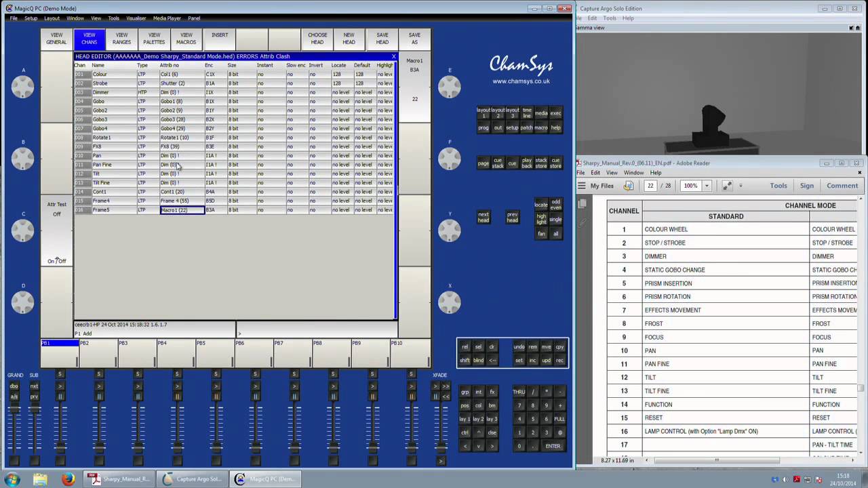Open the Tools pane in Adobe Reader
868x488 pixels.
tap(778, 186)
